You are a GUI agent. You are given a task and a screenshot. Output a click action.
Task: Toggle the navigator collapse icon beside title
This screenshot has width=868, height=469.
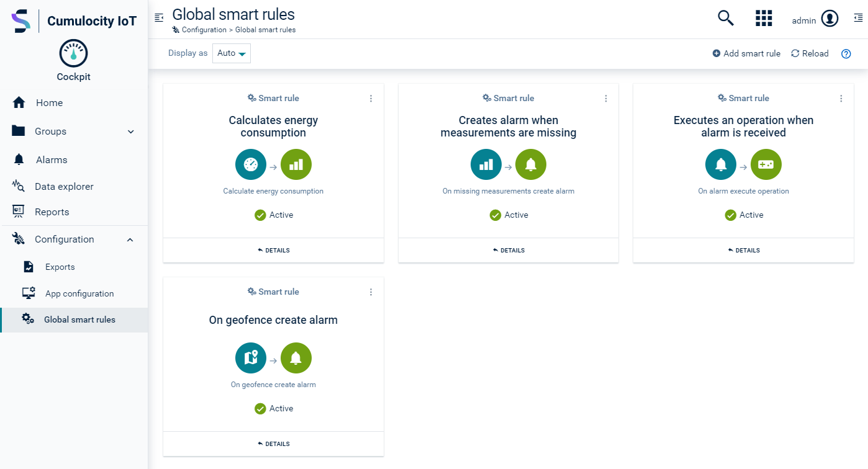click(x=159, y=17)
